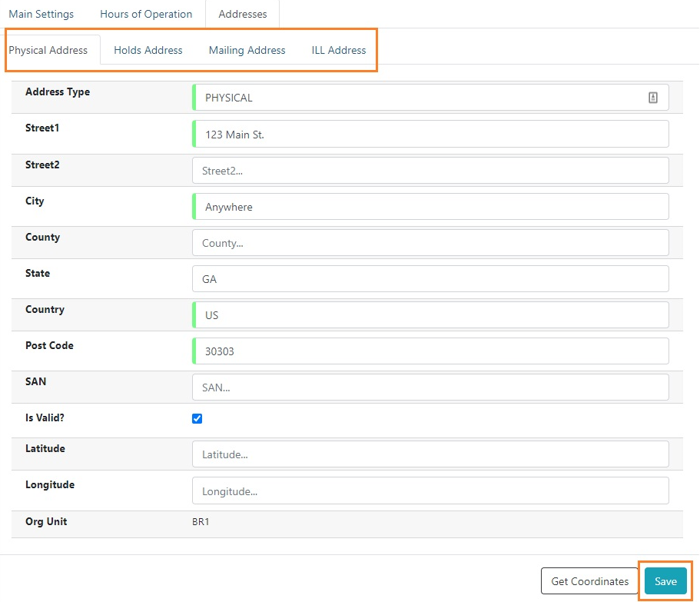Select the City input containing Anywhere
Screen dimensions: 700x602
point(430,207)
